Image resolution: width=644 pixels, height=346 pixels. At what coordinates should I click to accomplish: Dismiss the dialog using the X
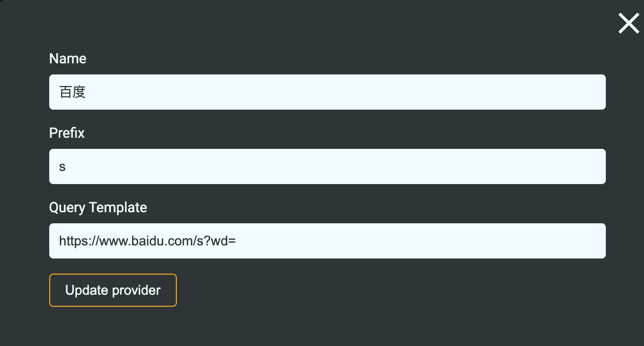(628, 24)
